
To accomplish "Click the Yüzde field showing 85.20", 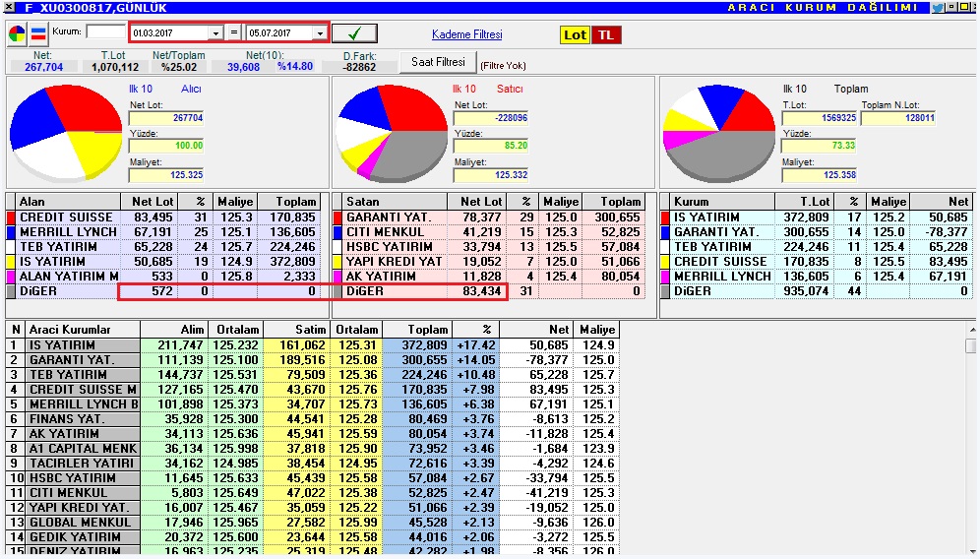I will [x=491, y=146].
